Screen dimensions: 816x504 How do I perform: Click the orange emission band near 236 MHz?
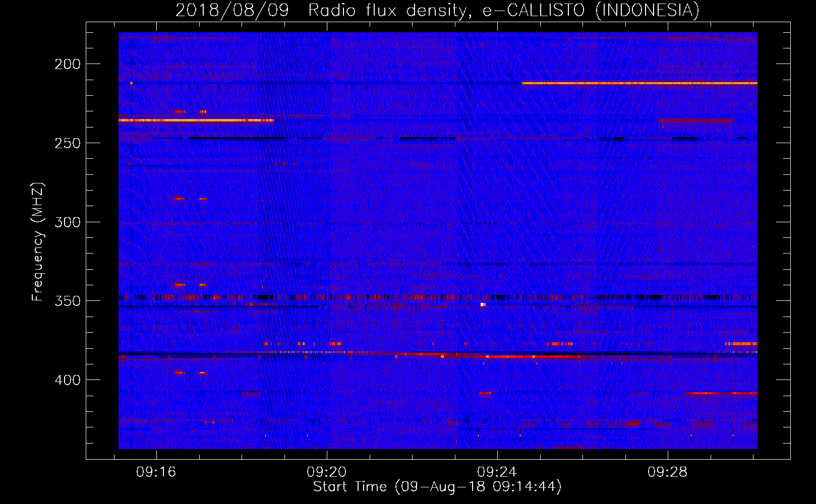pyautogui.click(x=196, y=120)
